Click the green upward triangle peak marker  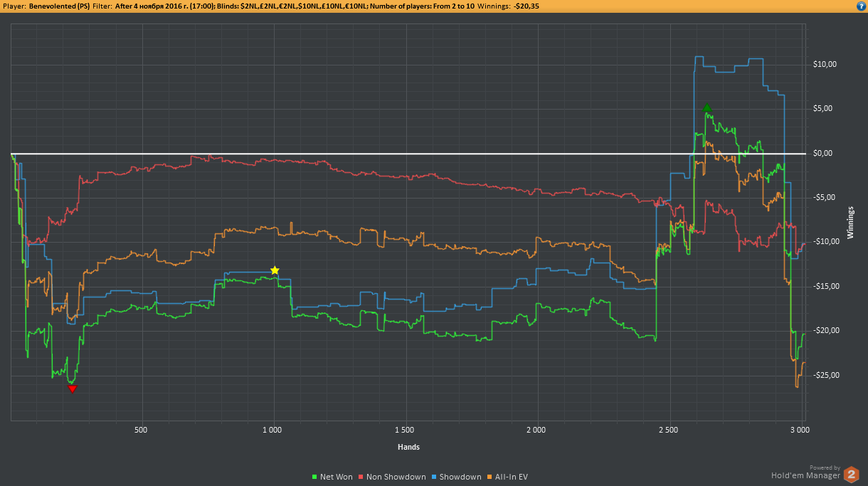[x=706, y=108]
